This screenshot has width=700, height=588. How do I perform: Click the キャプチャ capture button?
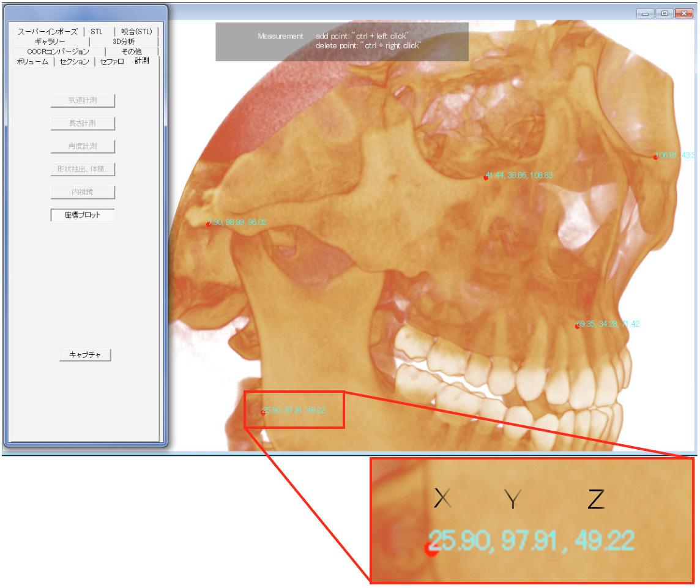click(x=85, y=354)
